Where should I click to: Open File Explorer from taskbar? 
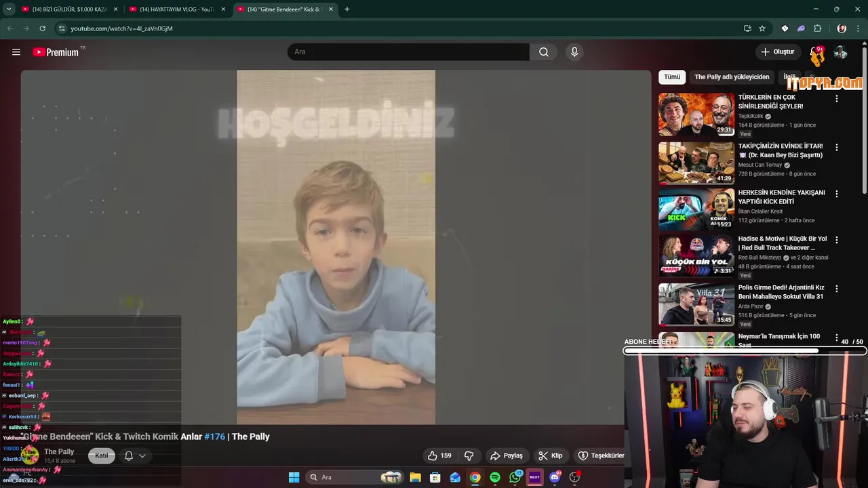point(415,477)
